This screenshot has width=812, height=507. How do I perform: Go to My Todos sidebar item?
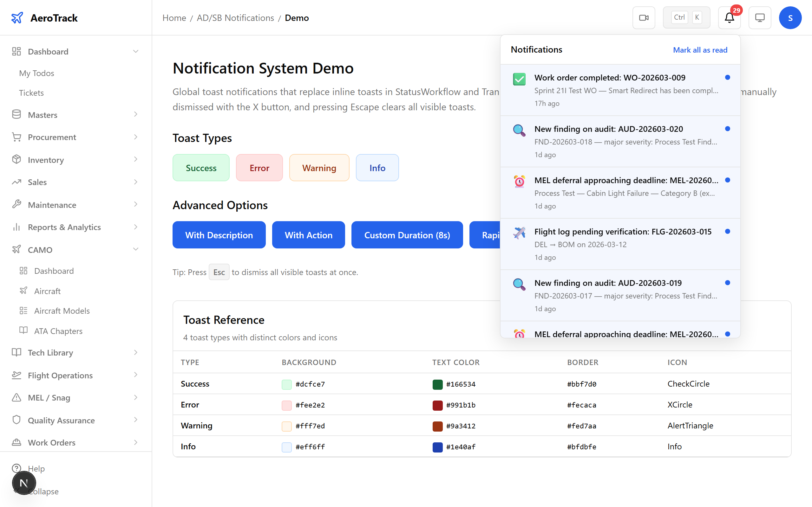36,73
